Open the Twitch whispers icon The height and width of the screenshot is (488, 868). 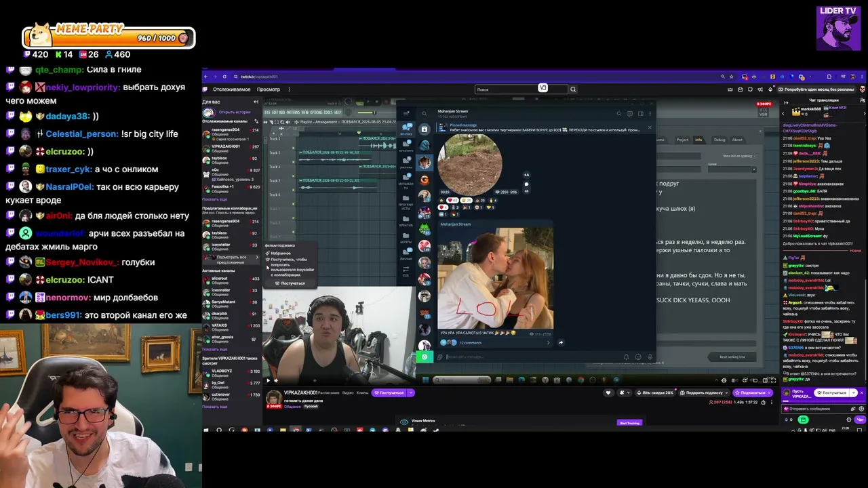click(750, 89)
